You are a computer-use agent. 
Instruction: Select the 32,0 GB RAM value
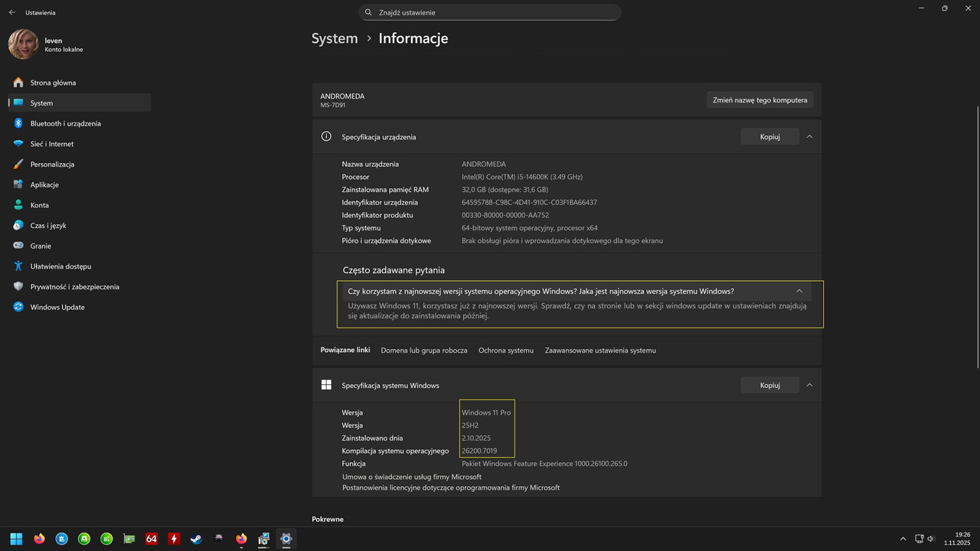(505, 190)
